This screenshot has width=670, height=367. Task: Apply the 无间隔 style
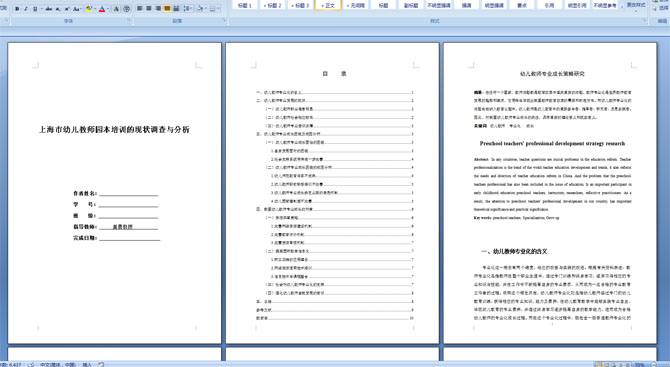click(356, 5)
